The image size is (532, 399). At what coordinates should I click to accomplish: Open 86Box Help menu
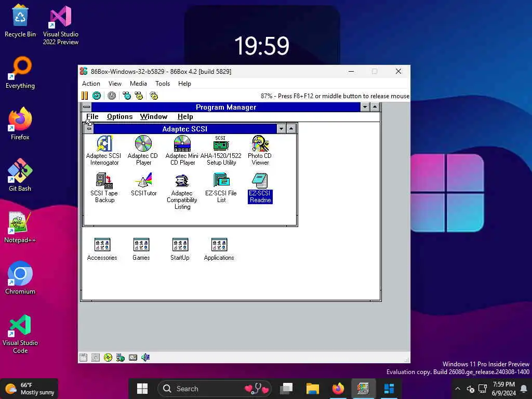pyautogui.click(x=184, y=84)
